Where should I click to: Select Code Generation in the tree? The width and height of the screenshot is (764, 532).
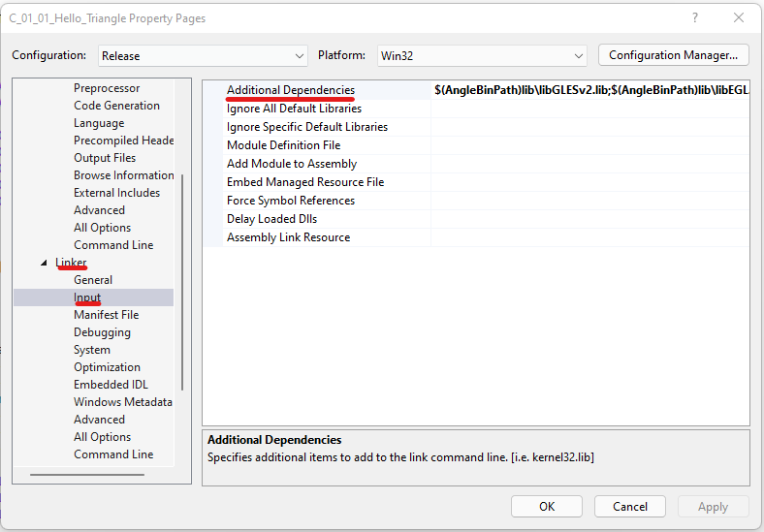point(116,106)
